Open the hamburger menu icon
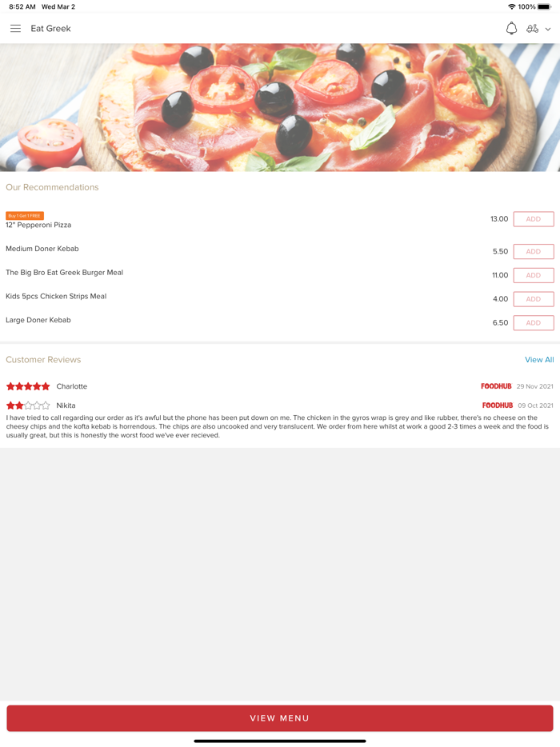Image resolution: width=560 pixels, height=747 pixels. point(15,29)
